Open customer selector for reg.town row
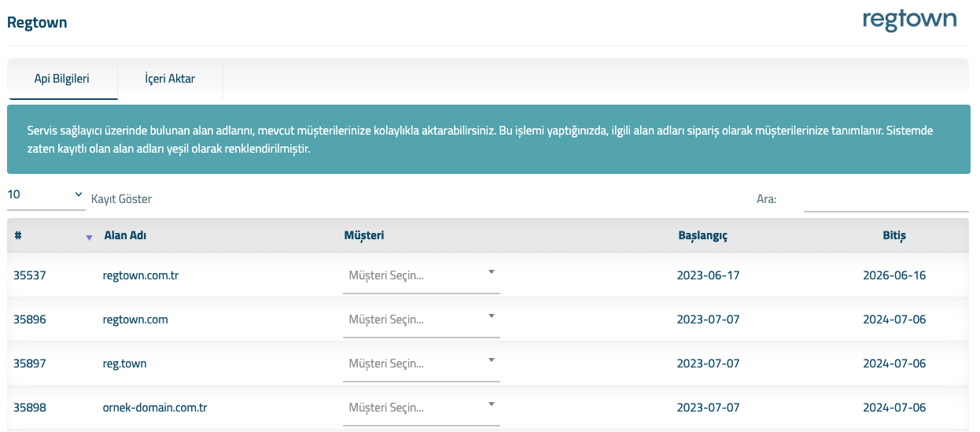980x432 pixels. [x=421, y=364]
